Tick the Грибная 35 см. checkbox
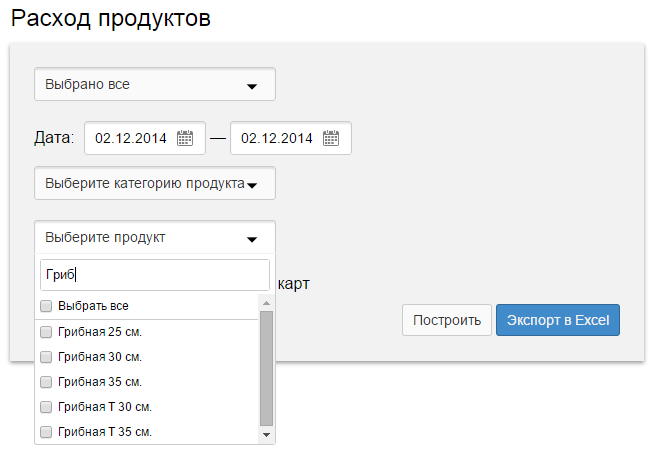Image resolution: width=650 pixels, height=456 pixels. (x=46, y=382)
